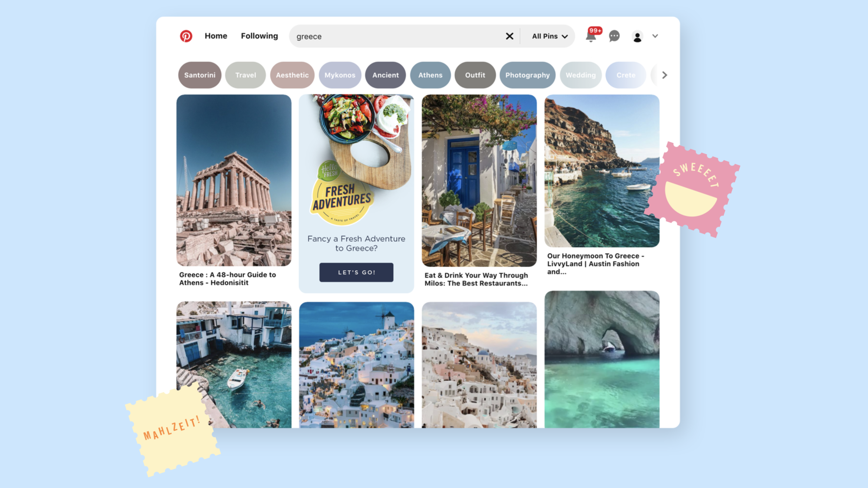868x488 pixels.
Task: Open the Following tab
Action: (260, 36)
